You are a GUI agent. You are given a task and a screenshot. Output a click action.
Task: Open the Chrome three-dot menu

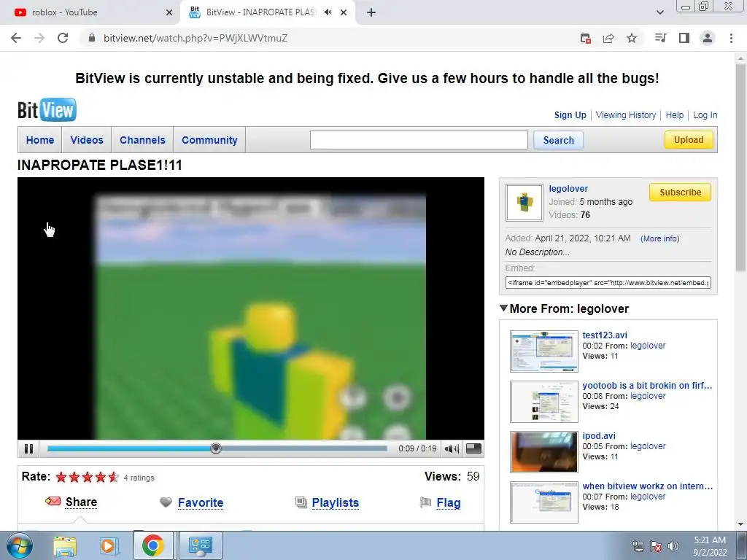tap(731, 38)
